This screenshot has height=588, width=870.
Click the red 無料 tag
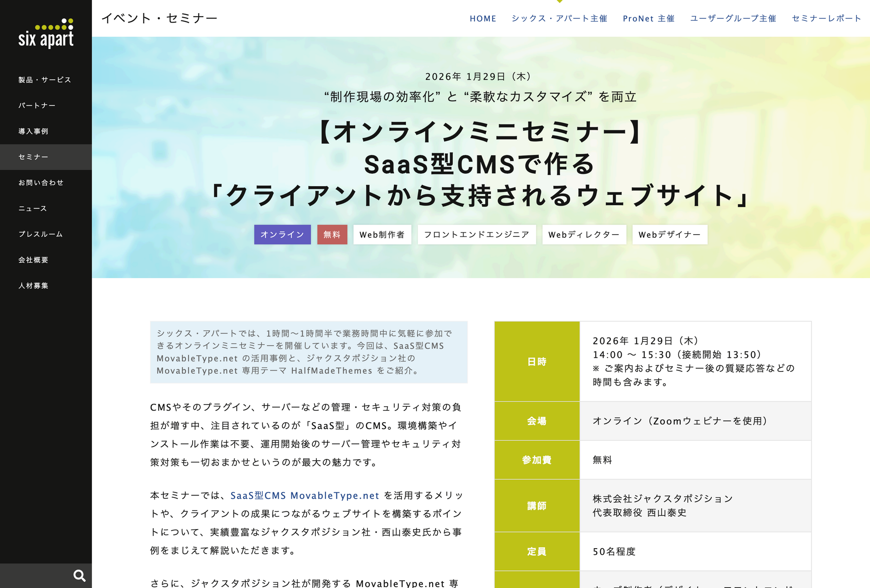[x=332, y=235]
